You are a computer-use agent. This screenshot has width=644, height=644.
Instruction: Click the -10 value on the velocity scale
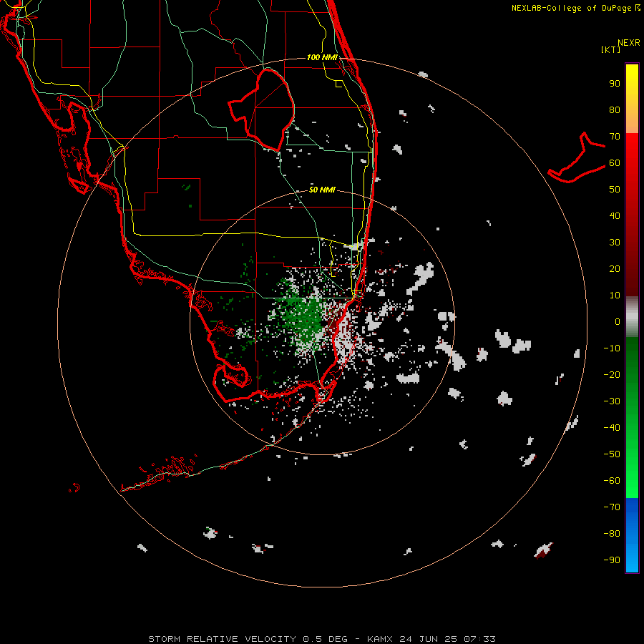coord(612,348)
